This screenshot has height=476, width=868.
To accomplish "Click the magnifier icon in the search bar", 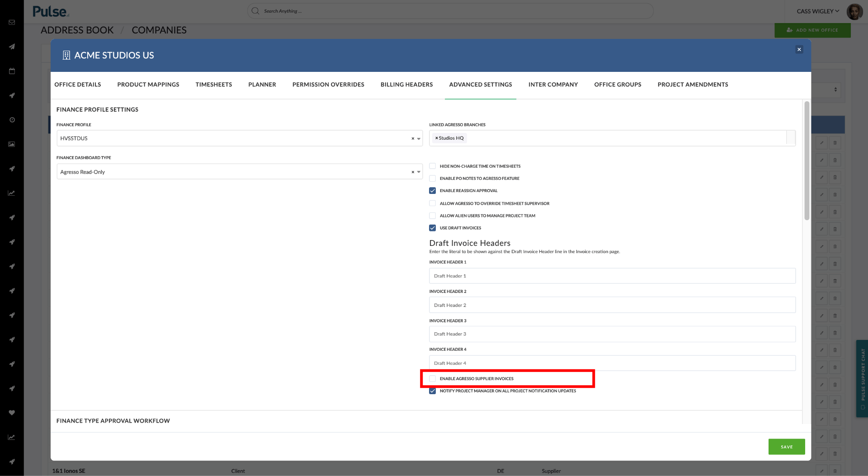I will pyautogui.click(x=255, y=11).
